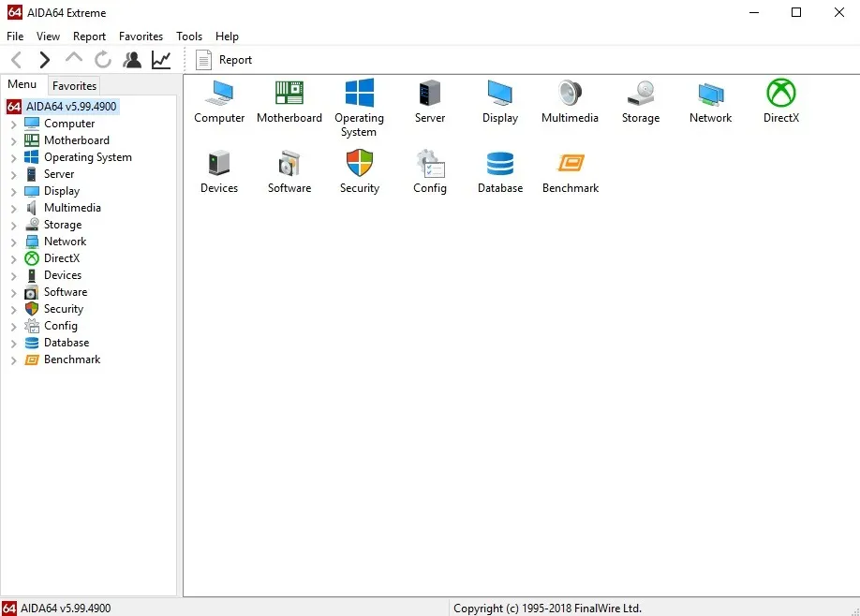Viewport: 860px width, 616px height.
Task: Open the Computer icon in main pane
Action: [x=219, y=93]
